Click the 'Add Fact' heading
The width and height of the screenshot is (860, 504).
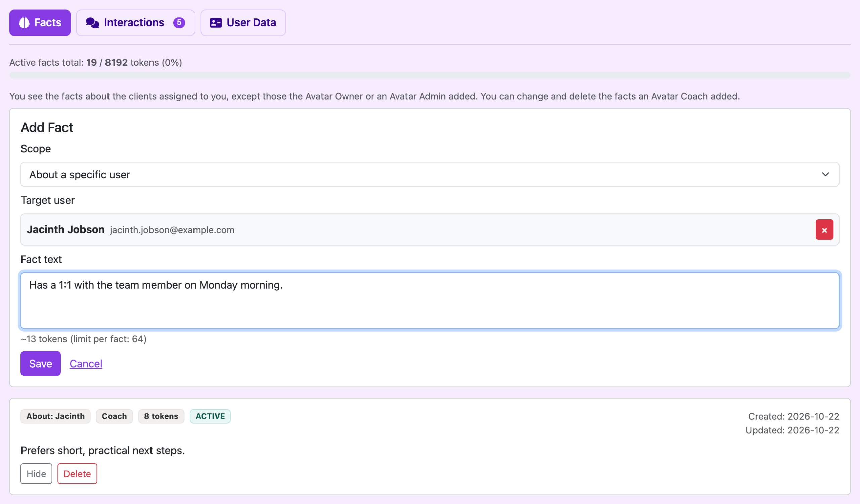tap(47, 127)
